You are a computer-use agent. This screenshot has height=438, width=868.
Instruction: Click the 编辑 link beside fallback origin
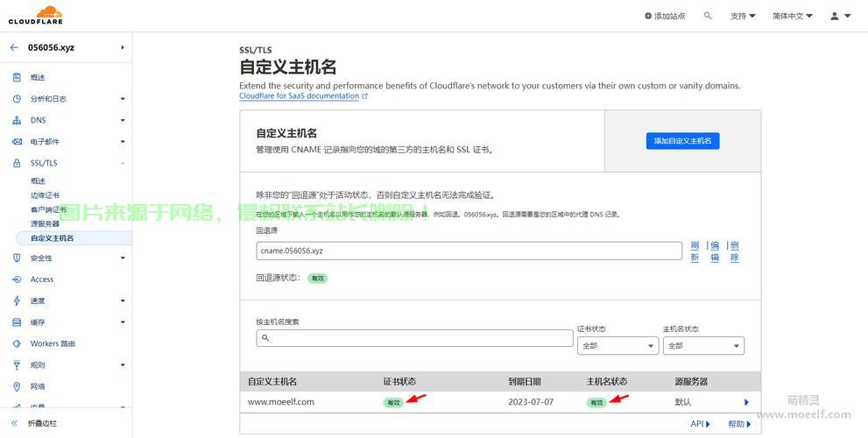coord(715,251)
